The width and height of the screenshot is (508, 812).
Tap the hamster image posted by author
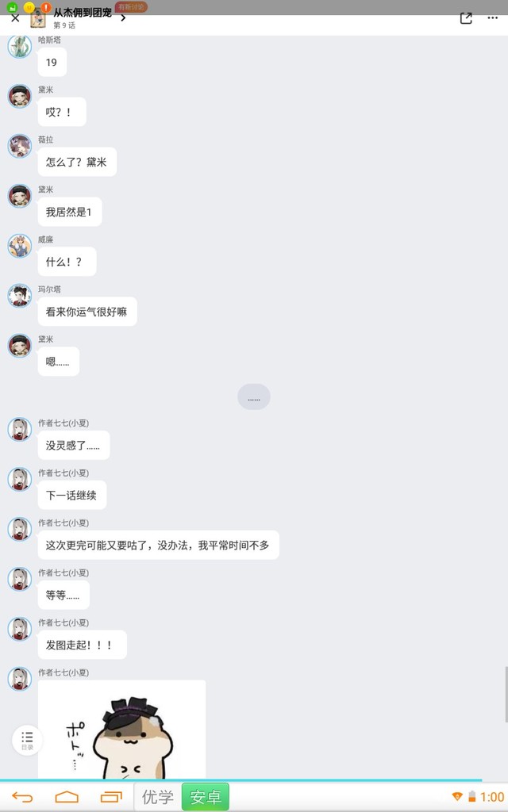121,730
